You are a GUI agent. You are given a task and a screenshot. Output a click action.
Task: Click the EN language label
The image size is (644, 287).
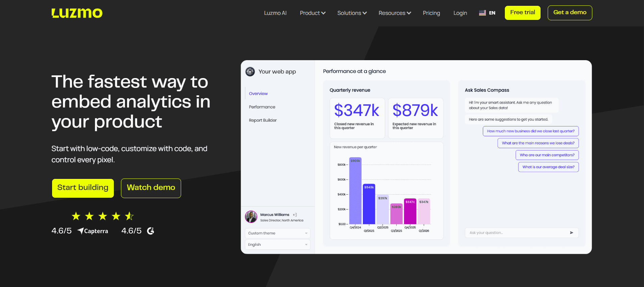pos(492,13)
